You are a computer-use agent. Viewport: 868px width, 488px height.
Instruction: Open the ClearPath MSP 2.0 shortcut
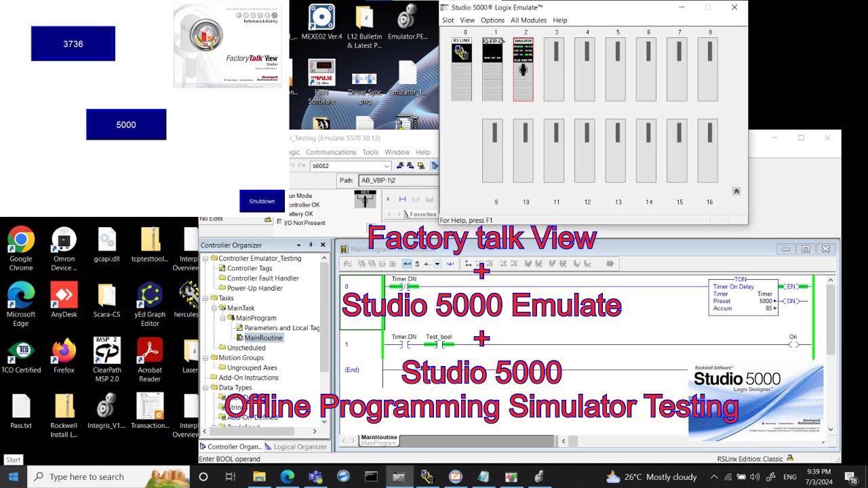(x=107, y=360)
